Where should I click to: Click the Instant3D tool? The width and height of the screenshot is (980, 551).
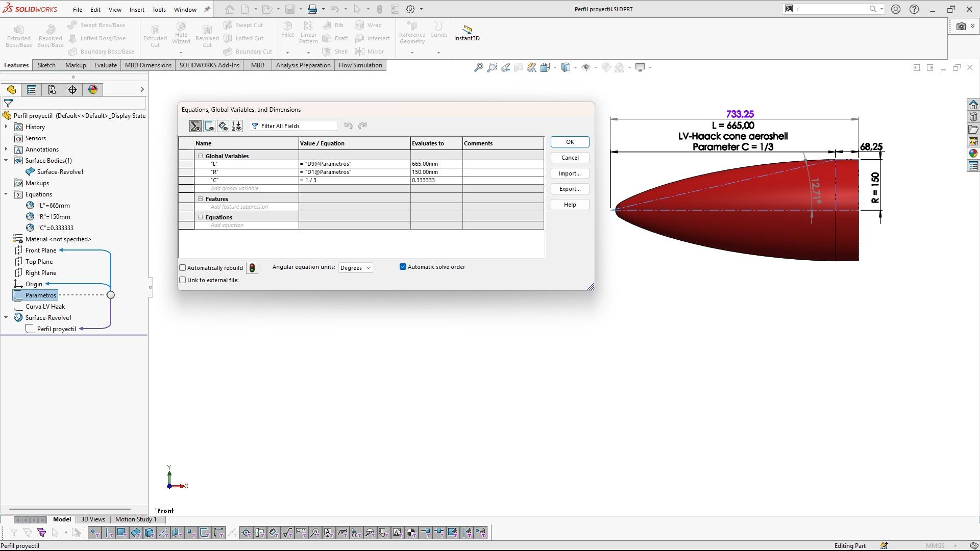pos(467,33)
